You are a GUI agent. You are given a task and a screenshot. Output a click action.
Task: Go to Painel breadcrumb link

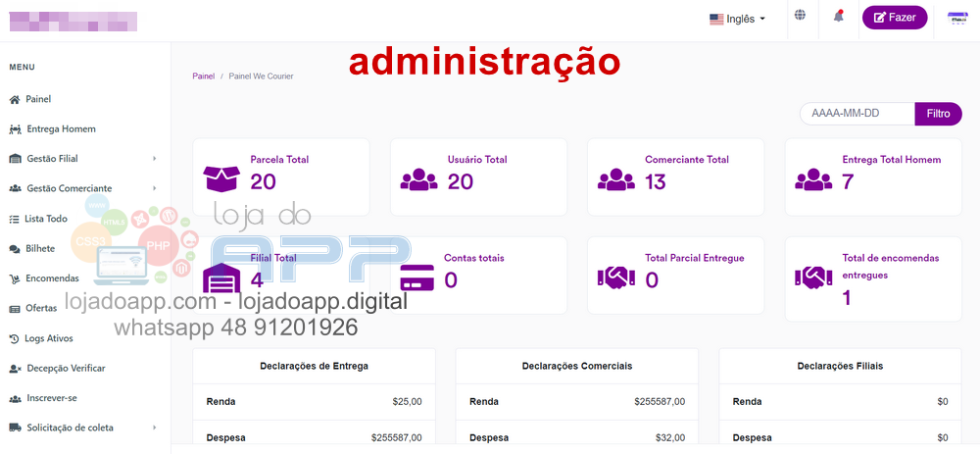click(x=203, y=76)
